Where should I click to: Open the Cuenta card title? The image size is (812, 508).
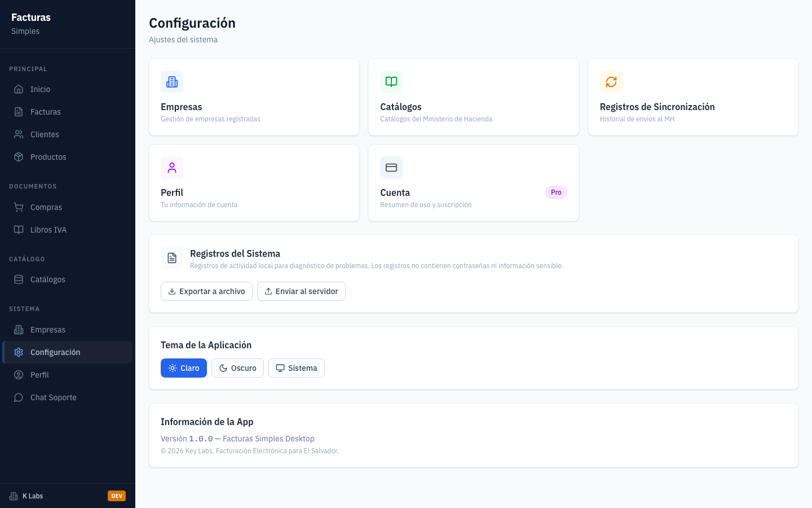tap(395, 192)
